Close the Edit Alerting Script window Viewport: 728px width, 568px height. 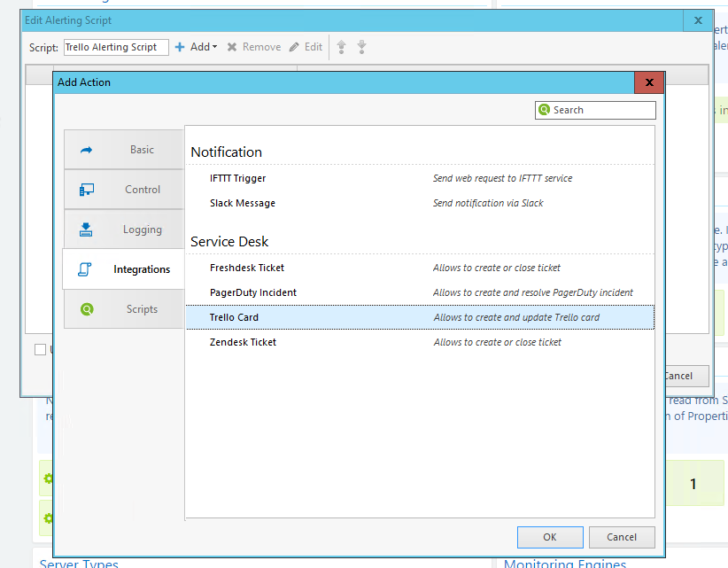pyautogui.click(x=698, y=20)
